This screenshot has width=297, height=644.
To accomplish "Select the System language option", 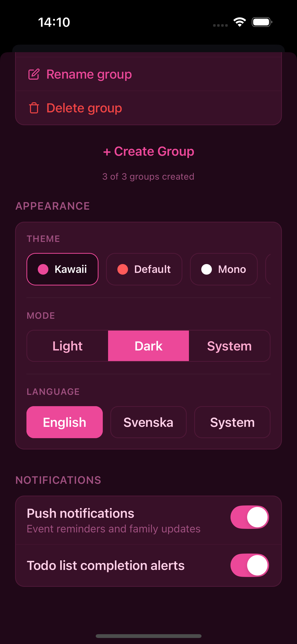I will pyautogui.click(x=232, y=422).
